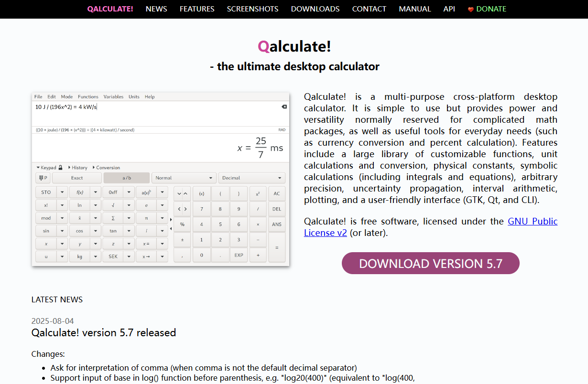Click the x^y power key
588x384 pixels.
[x=258, y=194]
